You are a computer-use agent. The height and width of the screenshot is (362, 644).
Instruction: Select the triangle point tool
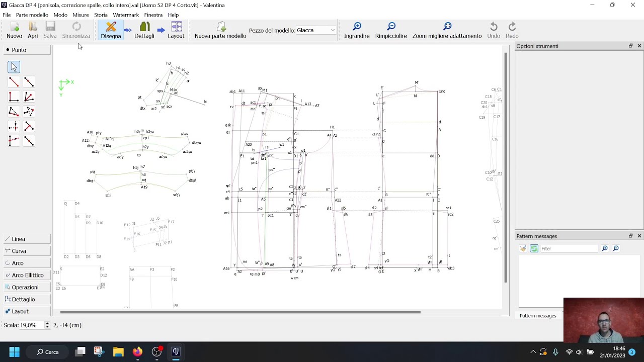(x=29, y=112)
